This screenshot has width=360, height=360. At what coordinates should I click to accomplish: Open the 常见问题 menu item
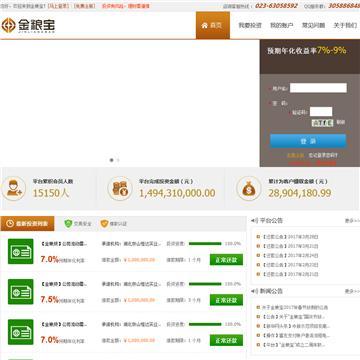tap(313, 26)
